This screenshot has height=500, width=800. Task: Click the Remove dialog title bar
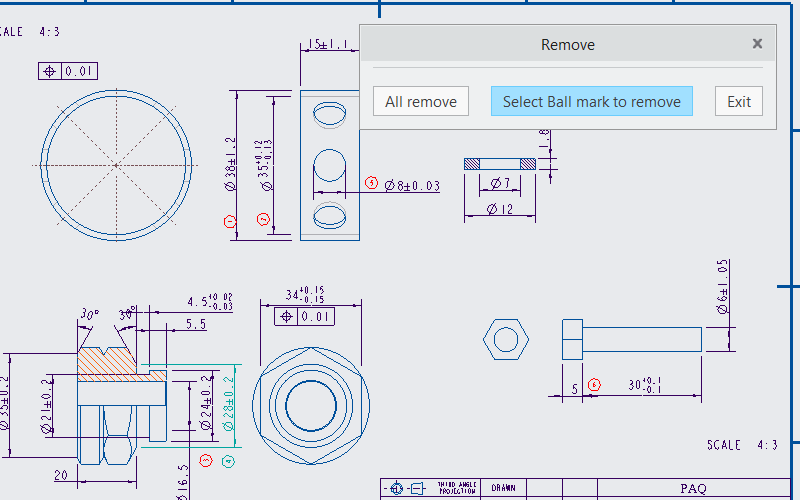(x=567, y=44)
